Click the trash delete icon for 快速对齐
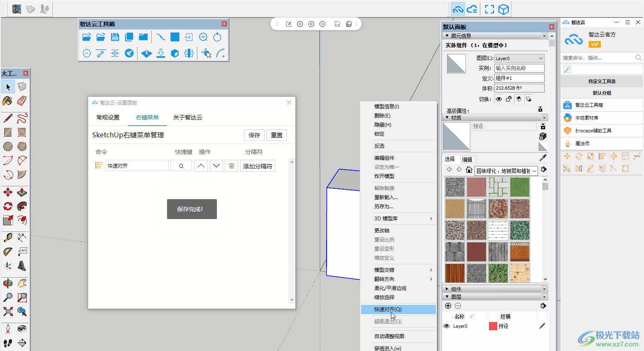 [231, 166]
